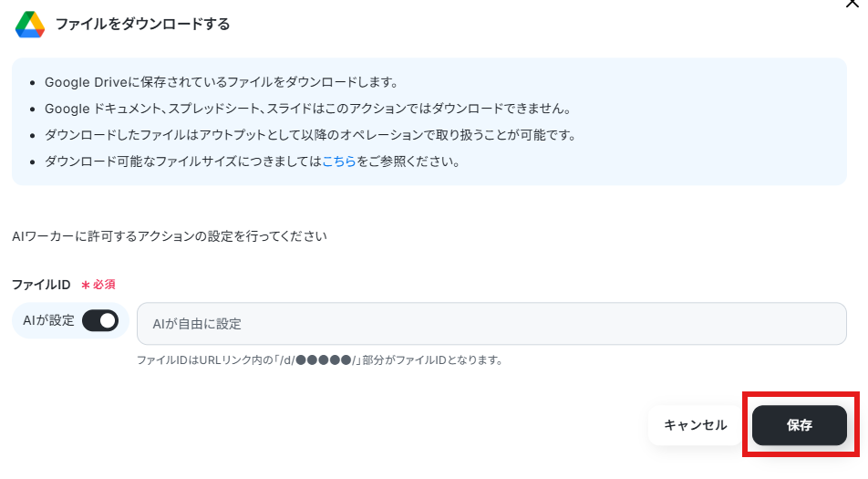Click the Google Drive logo icon
Screen dimensions: 868x479
point(30,24)
